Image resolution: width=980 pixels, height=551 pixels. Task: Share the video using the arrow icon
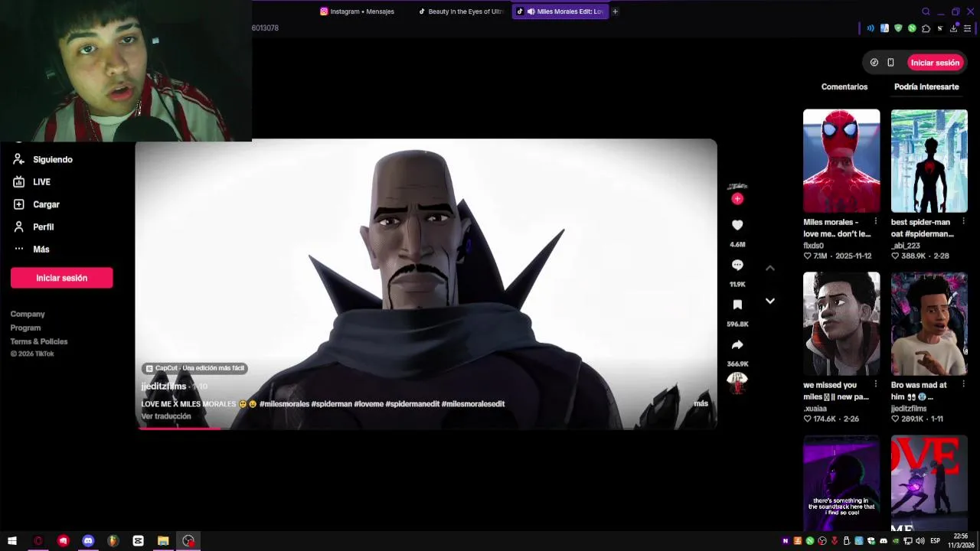click(737, 344)
